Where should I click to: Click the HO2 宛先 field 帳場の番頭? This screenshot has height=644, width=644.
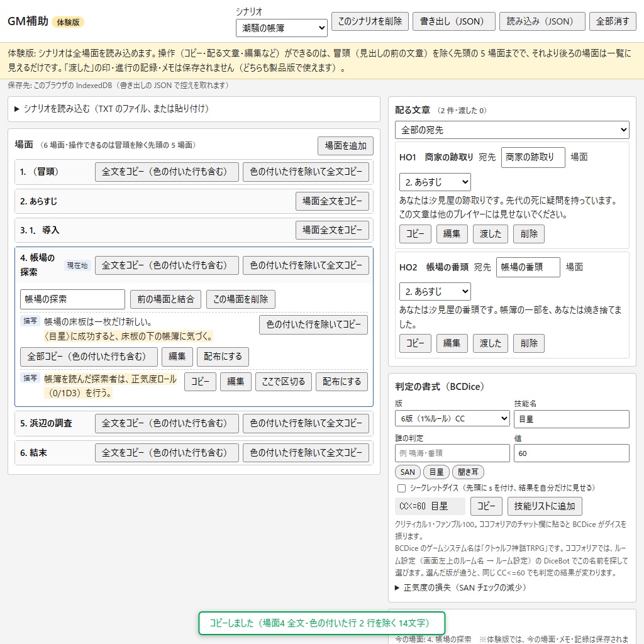(528, 267)
